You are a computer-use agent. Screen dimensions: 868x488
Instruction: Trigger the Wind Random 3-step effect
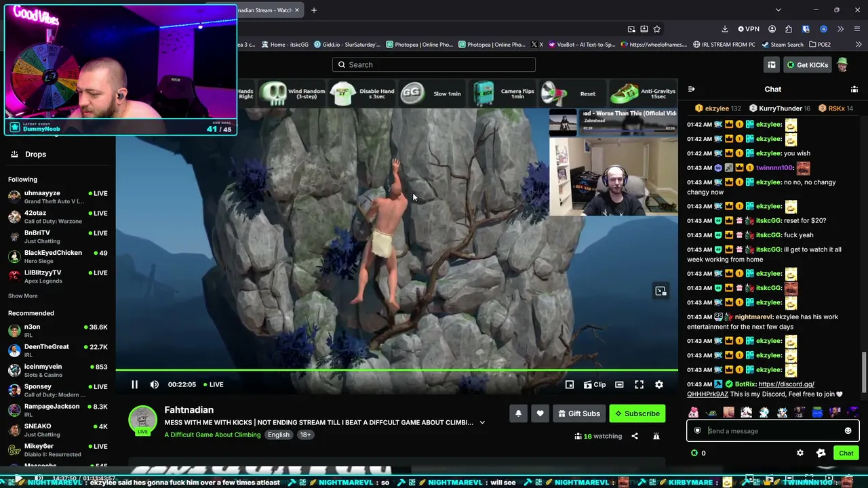[x=294, y=94]
